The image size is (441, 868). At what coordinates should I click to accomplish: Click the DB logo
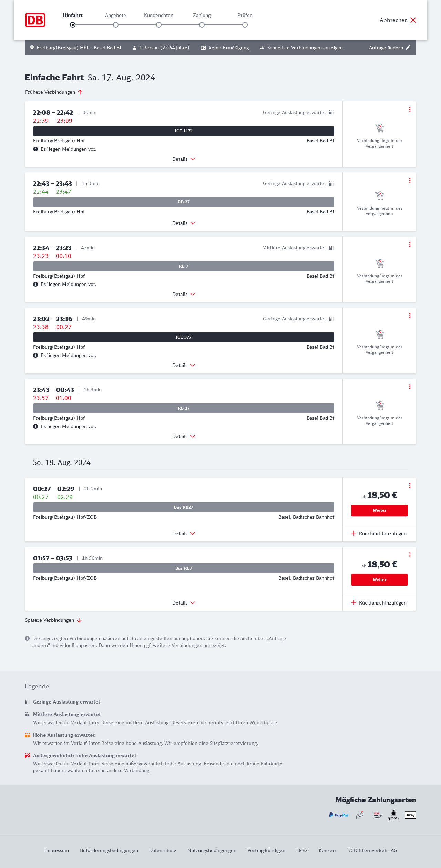(35, 20)
